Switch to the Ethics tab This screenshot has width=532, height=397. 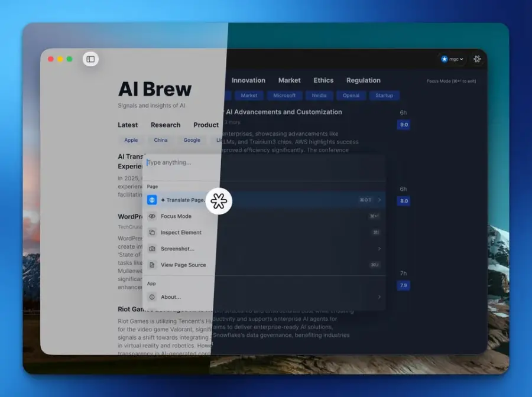coord(323,80)
